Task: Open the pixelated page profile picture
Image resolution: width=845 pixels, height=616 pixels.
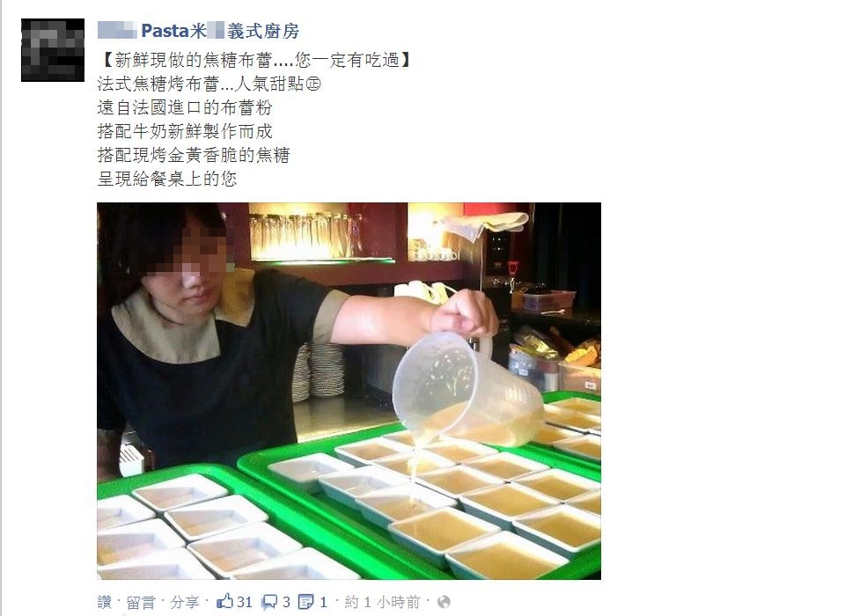Action: tap(53, 50)
